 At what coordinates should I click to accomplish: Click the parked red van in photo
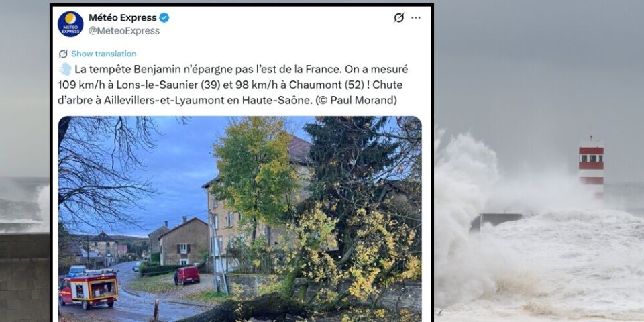coord(187,275)
